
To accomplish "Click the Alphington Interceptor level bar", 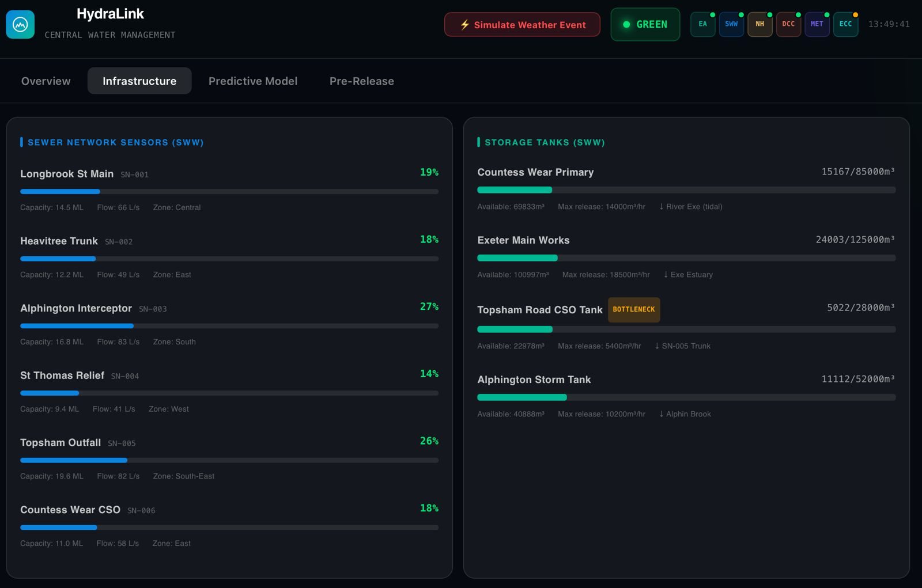I will point(229,326).
